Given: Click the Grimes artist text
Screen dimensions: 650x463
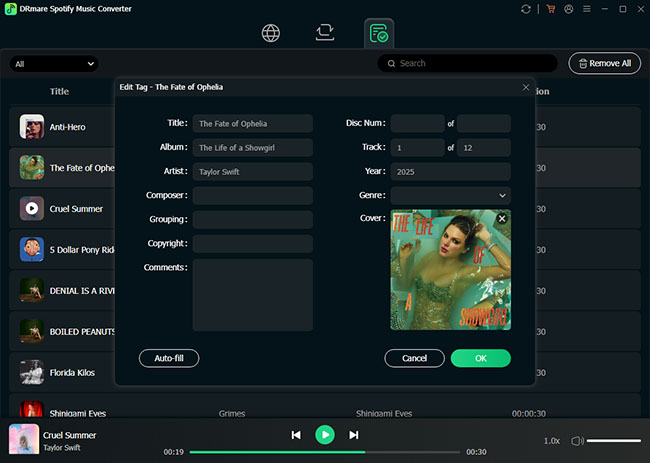Looking at the screenshot, I should (232, 413).
